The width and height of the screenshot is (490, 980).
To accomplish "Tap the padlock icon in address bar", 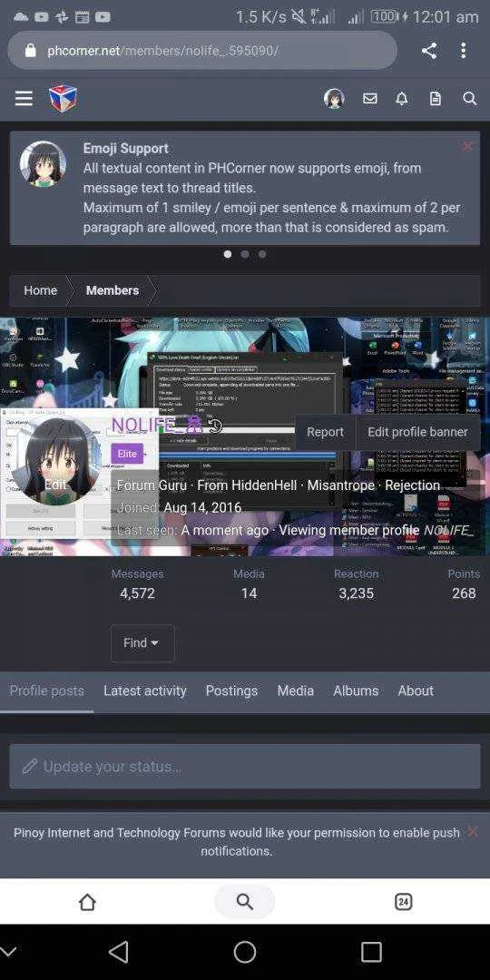I will pos(30,51).
